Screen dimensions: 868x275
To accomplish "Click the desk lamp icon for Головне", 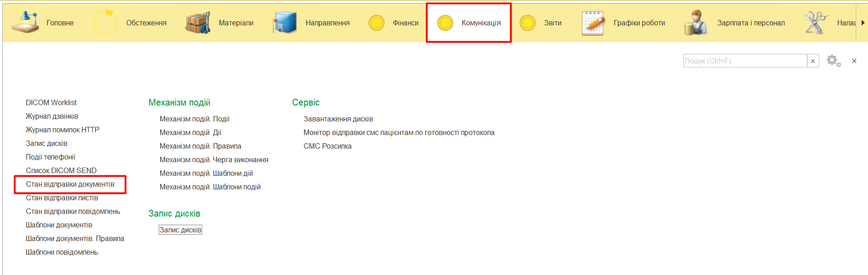I will 25,23.
